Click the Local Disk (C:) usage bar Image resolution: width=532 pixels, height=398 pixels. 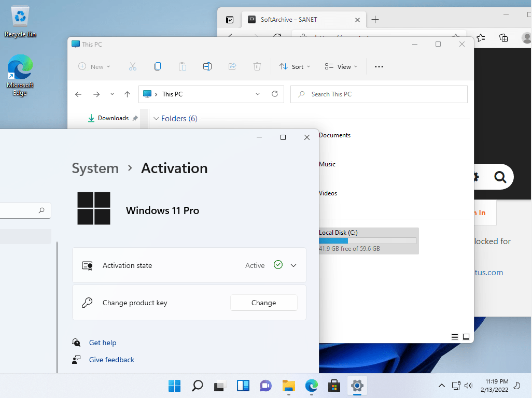[x=368, y=240]
